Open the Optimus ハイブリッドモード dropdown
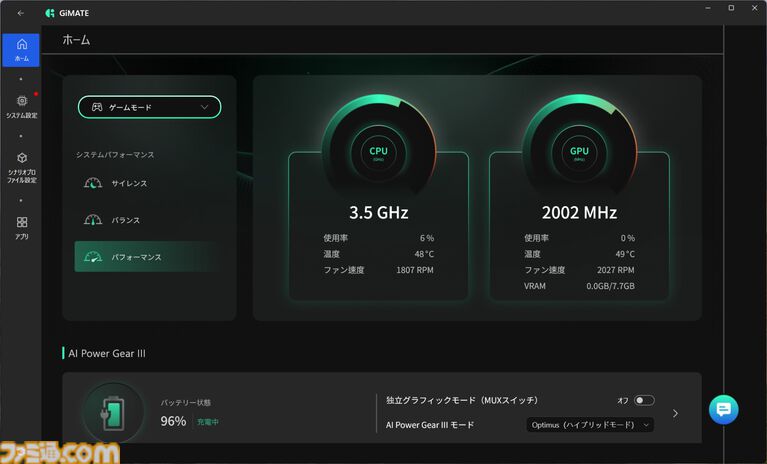767x464 pixels. coord(590,425)
